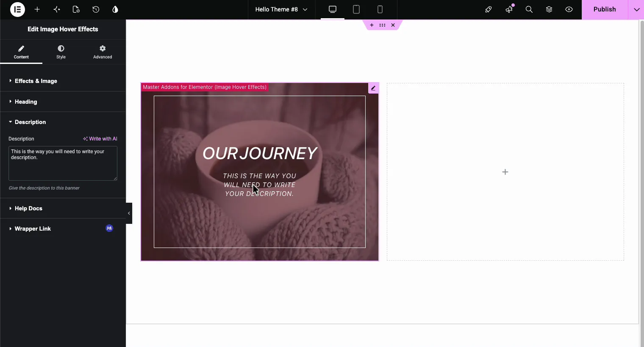Expand the Wrapper Link section
Image resolution: width=644 pixels, height=347 pixels.
[63, 229]
